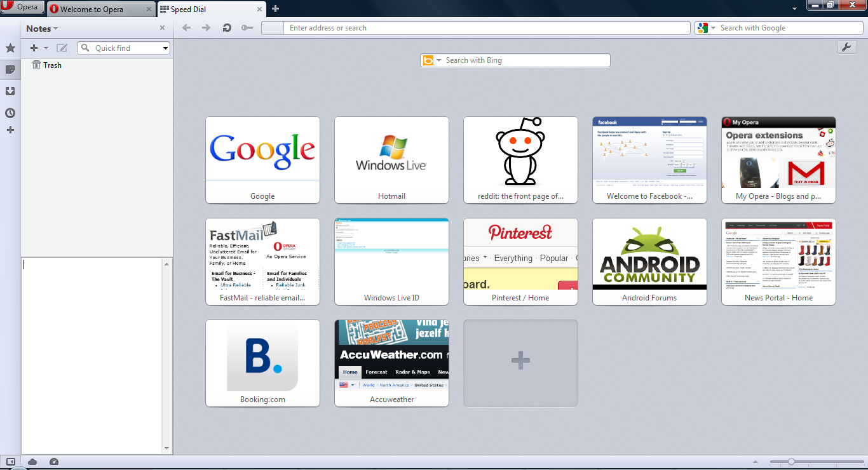Toggle Opera Turbo speedometer icon
868x470 pixels.
(54, 462)
